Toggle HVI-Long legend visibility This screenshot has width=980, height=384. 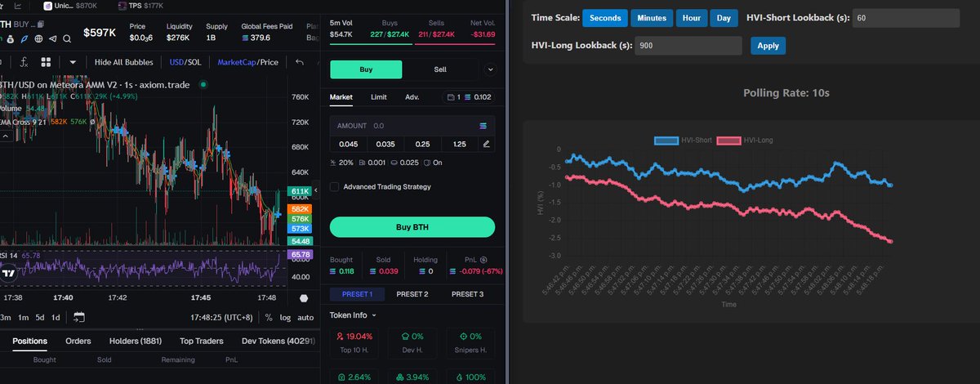coord(745,141)
